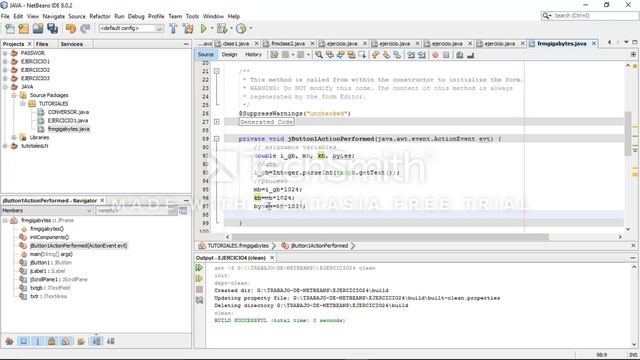Open the Debug menu
The image size is (640, 360).
click(136, 16)
